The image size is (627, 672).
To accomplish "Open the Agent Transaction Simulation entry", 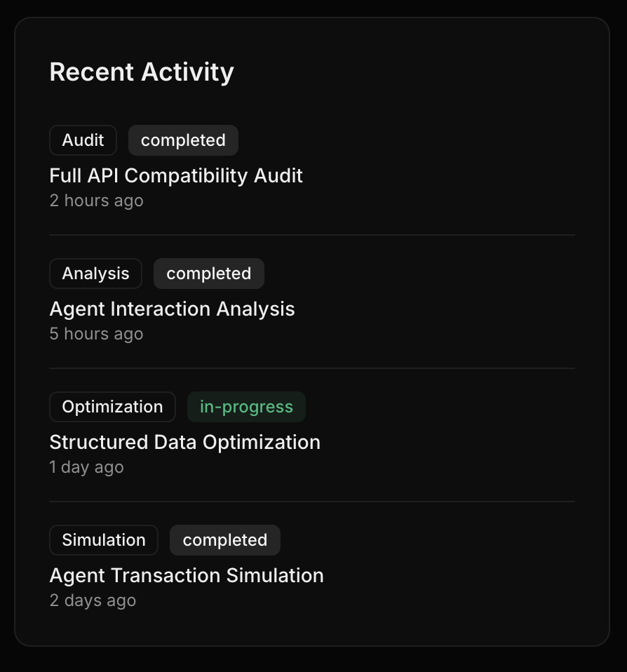I will pyautogui.click(x=187, y=575).
